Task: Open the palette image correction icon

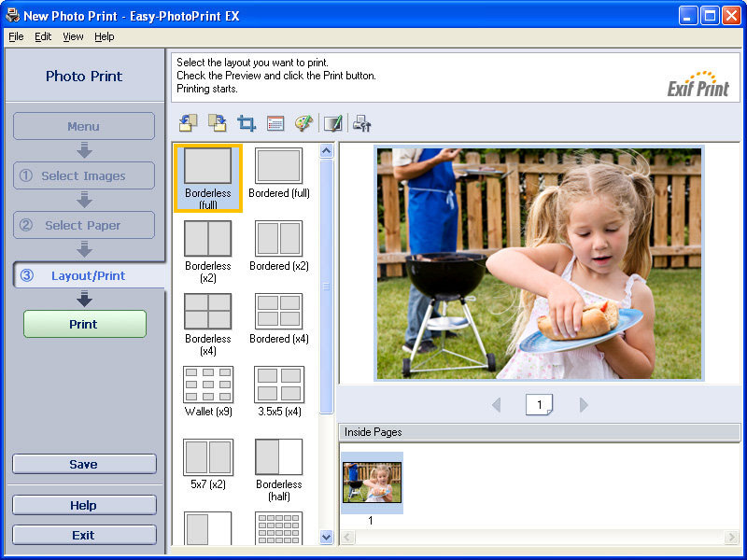Action: 303,123
